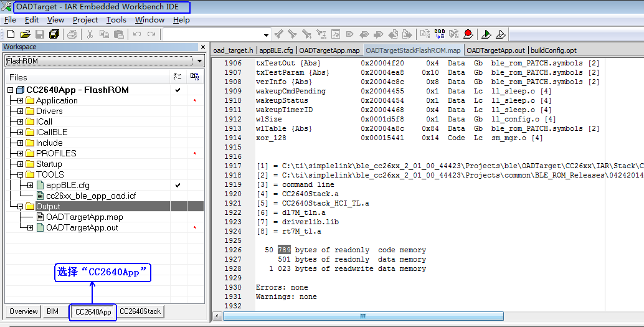This screenshot has height=327, width=644.
Task: Click the 'xor_128' symbol line
Action: [270, 138]
